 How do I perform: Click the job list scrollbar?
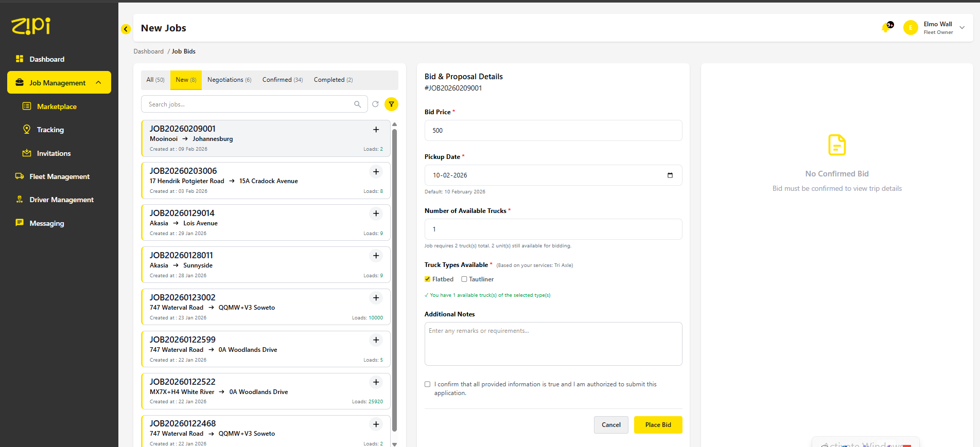coord(395,280)
